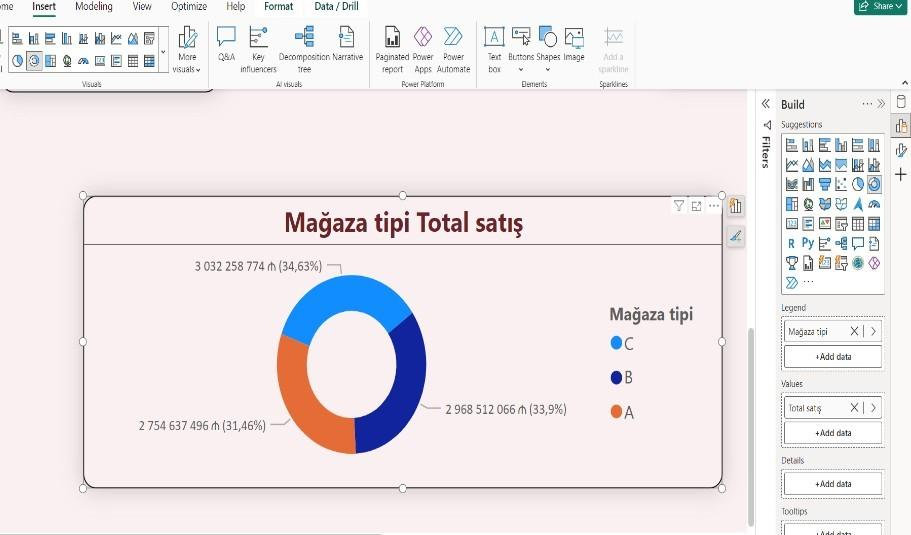The image size is (911, 535).
Task: Click legend color dot for A
Action: 616,412
